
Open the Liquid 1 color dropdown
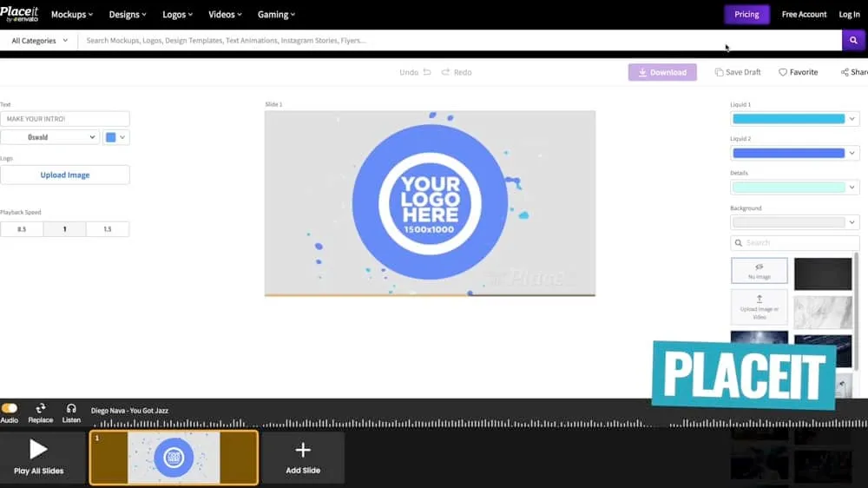pos(794,119)
